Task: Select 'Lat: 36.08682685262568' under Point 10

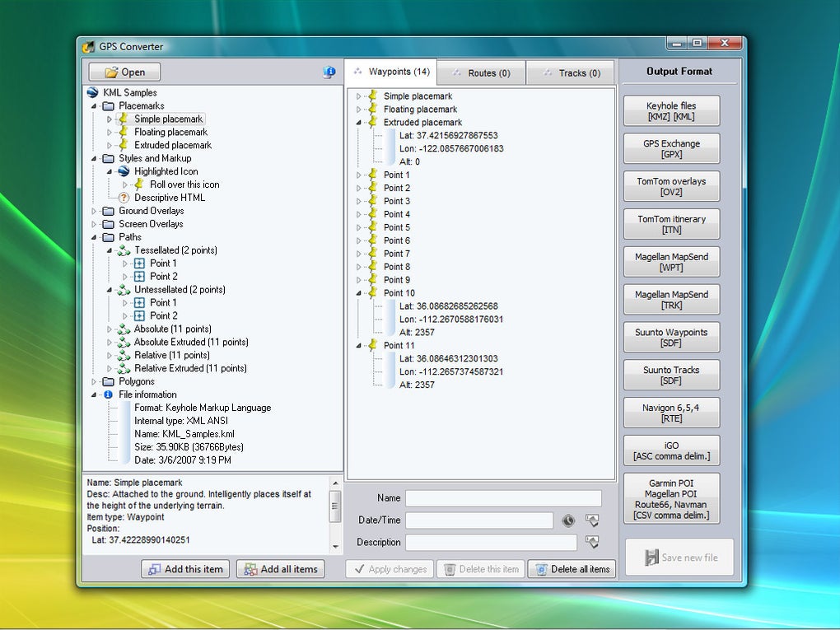Action: pyautogui.click(x=448, y=306)
